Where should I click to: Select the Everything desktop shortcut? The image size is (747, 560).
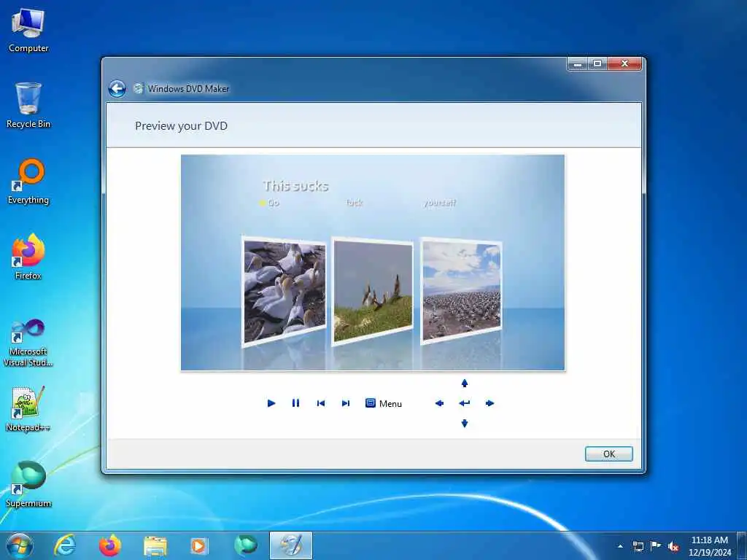click(x=28, y=182)
